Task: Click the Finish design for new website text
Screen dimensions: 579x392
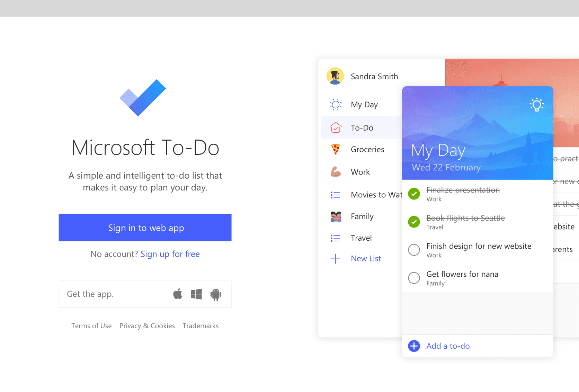Action: pyautogui.click(x=479, y=246)
